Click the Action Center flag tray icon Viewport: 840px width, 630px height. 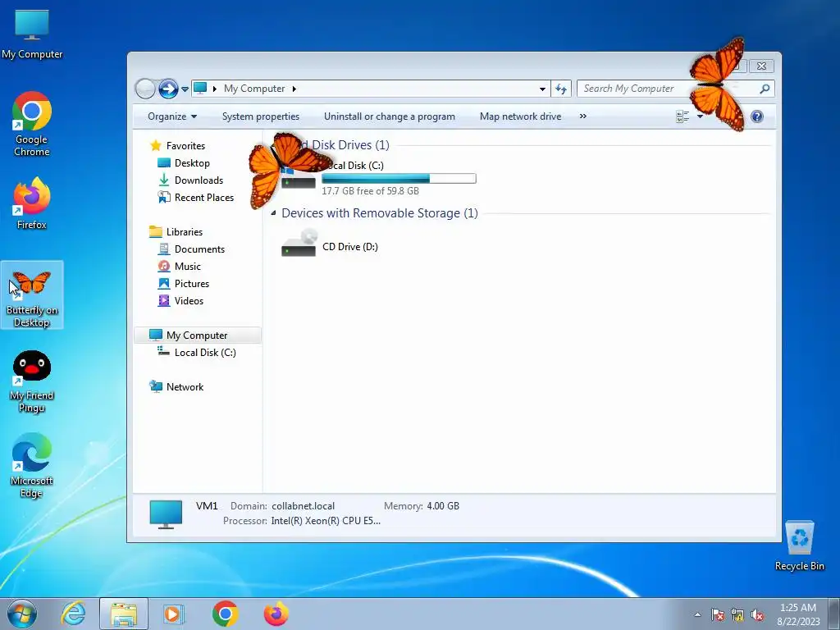[x=717, y=615]
